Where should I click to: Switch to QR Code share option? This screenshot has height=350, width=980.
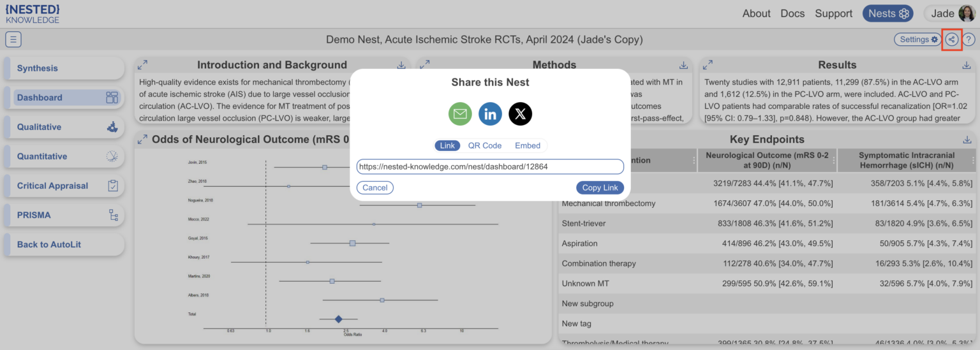tap(484, 145)
